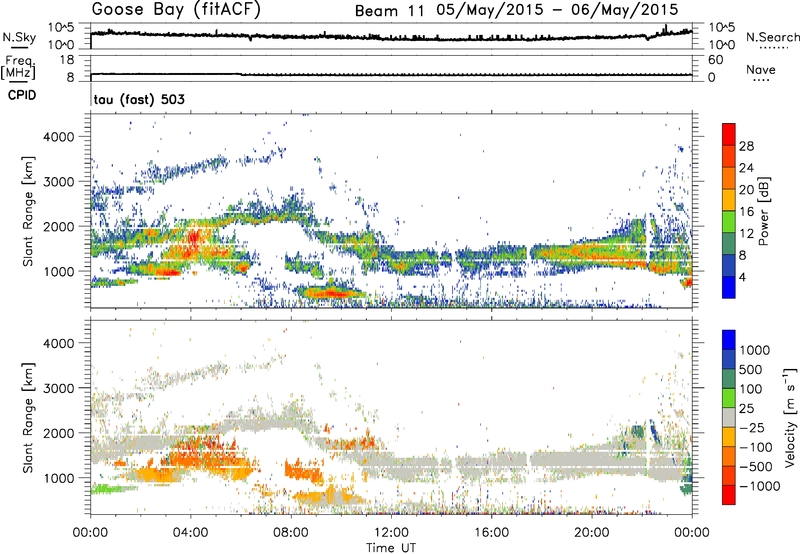Click the bright blue bottom Power colorbar segment
This screenshot has height=554, width=800.
pyautogui.click(x=729, y=288)
